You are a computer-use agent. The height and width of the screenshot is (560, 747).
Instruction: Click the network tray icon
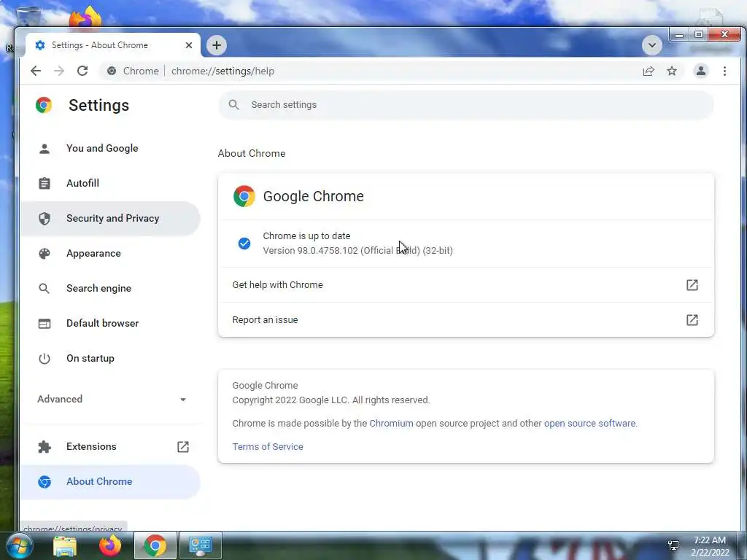click(x=673, y=545)
